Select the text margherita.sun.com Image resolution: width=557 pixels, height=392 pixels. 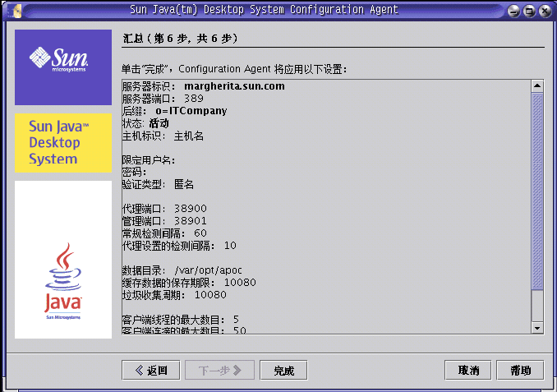(x=234, y=86)
